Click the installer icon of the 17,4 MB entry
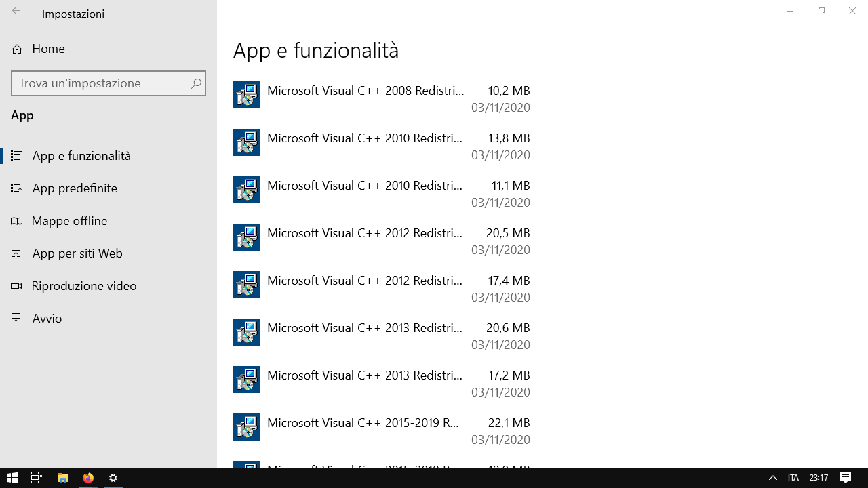The image size is (868, 488). 247,285
